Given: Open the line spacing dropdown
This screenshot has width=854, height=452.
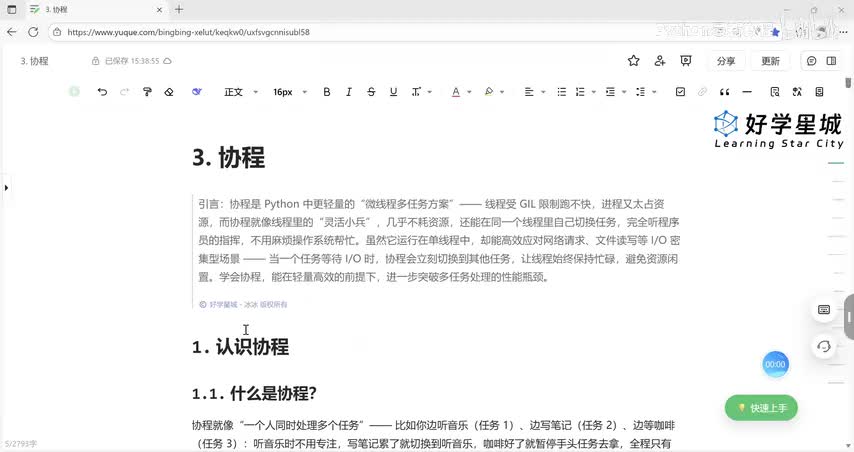Looking at the screenshot, I should point(646,92).
